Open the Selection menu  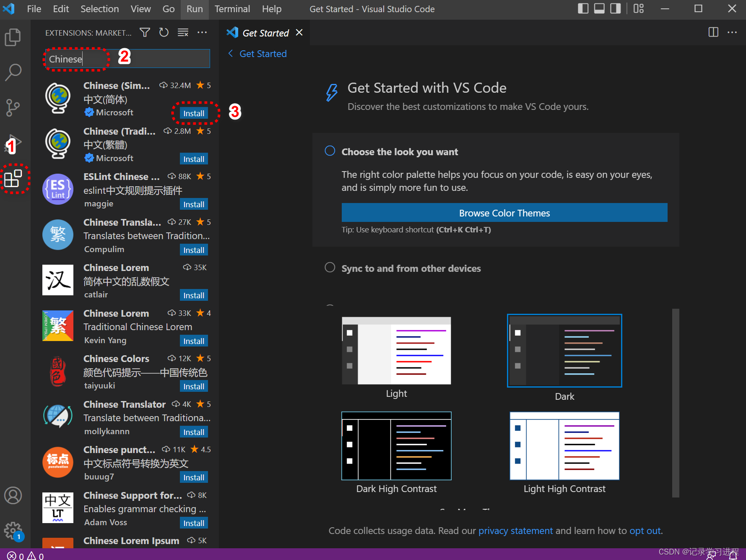coord(99,9)
